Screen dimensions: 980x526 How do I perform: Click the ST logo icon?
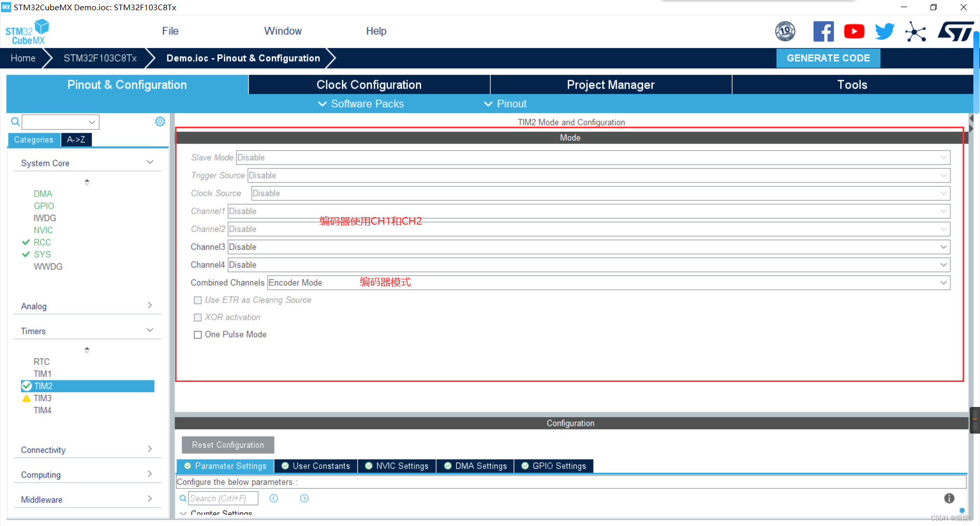pyautogui.click(x=955, y=32)
